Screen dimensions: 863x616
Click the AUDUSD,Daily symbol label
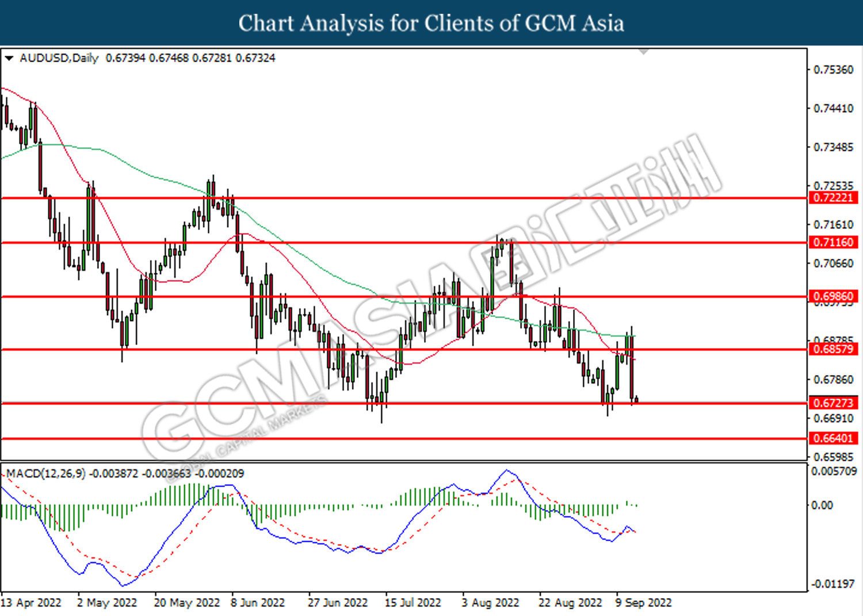click(x=59, y=58)
